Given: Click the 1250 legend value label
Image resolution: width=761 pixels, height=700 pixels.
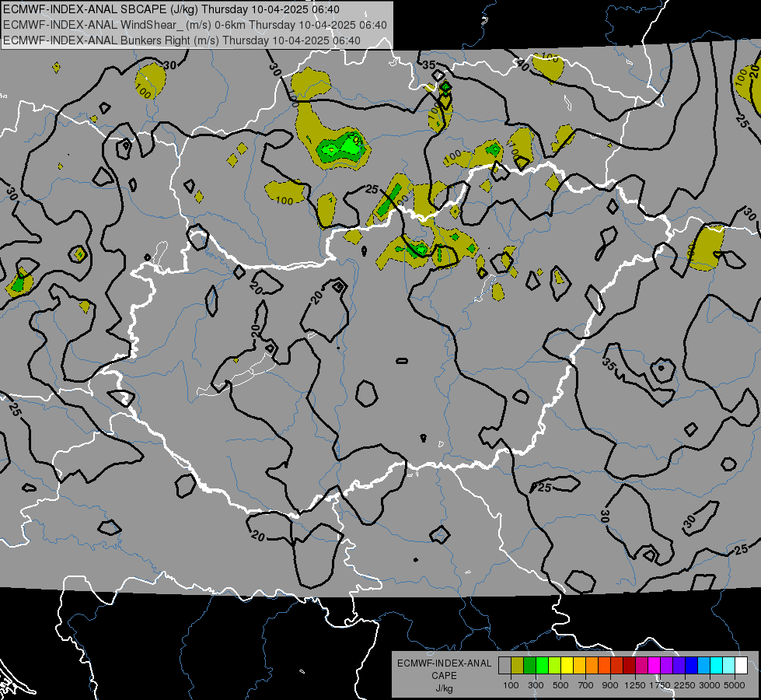Looking at the screenshot, I should (x=635, y=685).
